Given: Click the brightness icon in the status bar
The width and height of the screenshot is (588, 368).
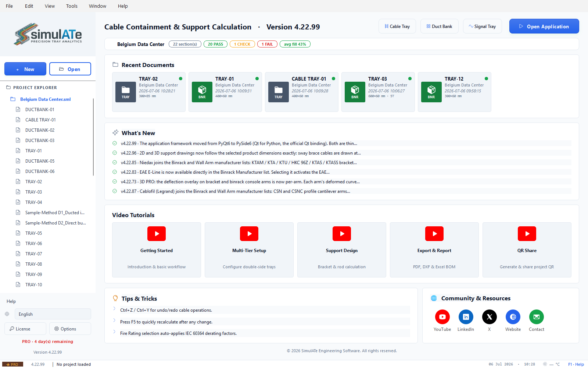Looking at the screenshot, I should 545,364.
